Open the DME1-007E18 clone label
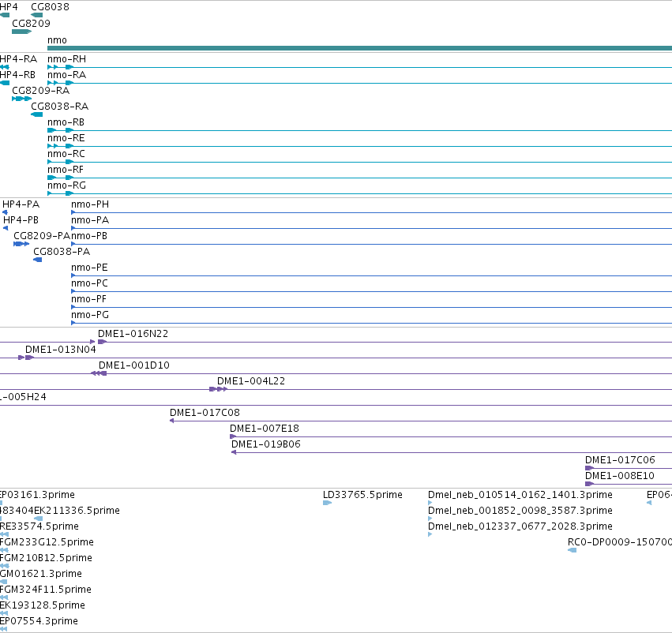The width and height of the screenshot is (672, 633). tap(265, 429)
